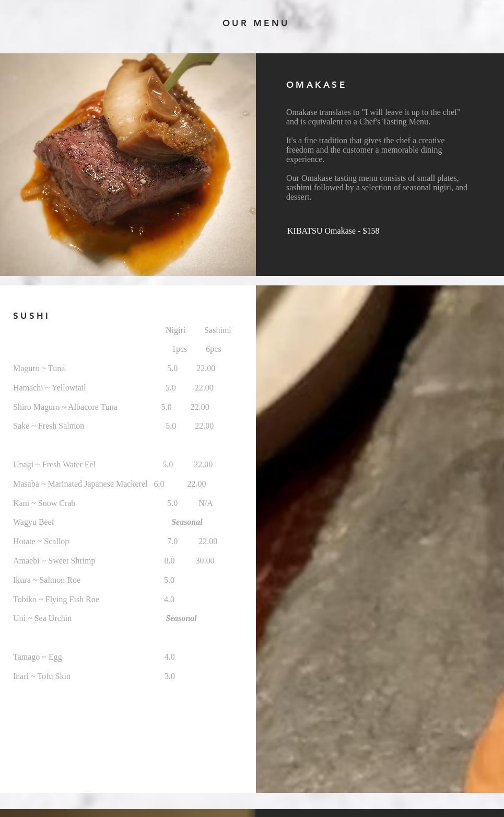Click the large sushi close-up photo
Image resolution: width=504 pixels, height=817 pixels.
click(x=380, y=539)
